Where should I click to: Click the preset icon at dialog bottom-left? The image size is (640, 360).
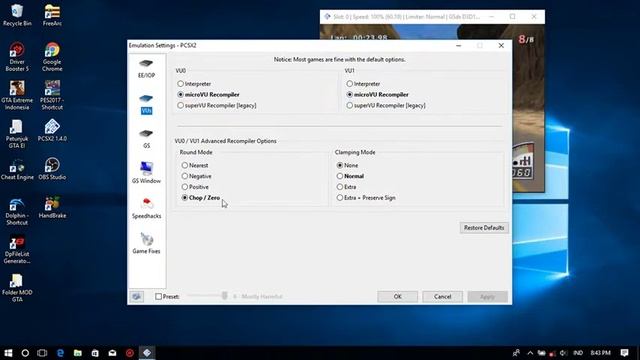coord(136,296)
